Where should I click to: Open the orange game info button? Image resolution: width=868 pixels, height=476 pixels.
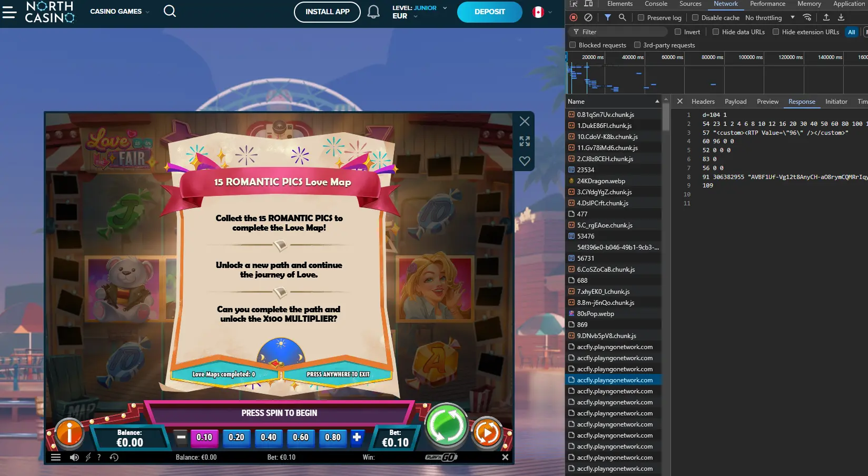pos(70,433)
